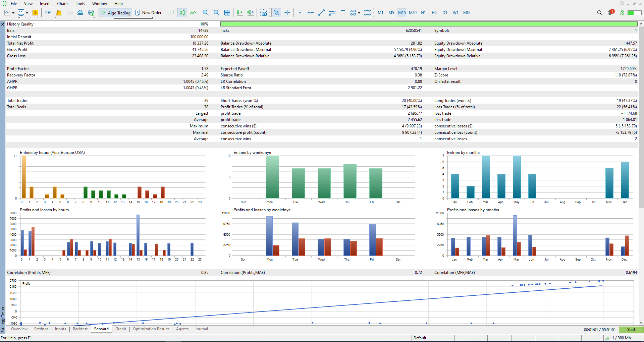Select the M15 timeframe
The width and height of the screenshot is (644, 342).
(402, 13)
